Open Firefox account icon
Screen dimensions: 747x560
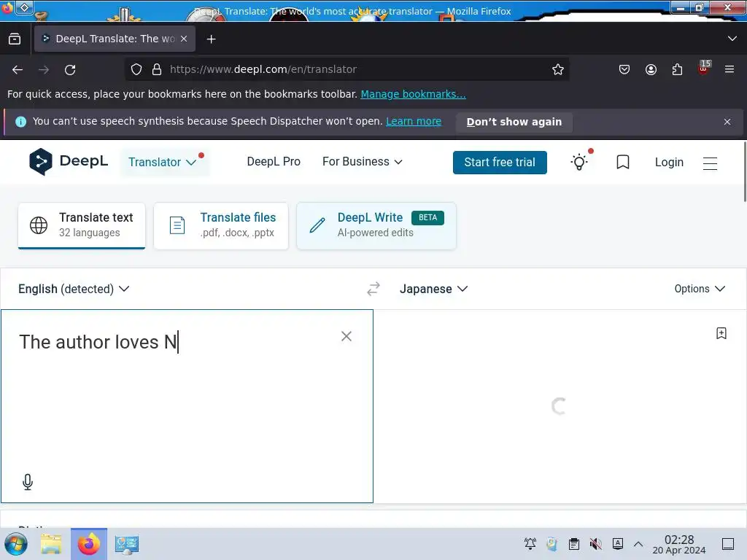(x=651, y=69)
